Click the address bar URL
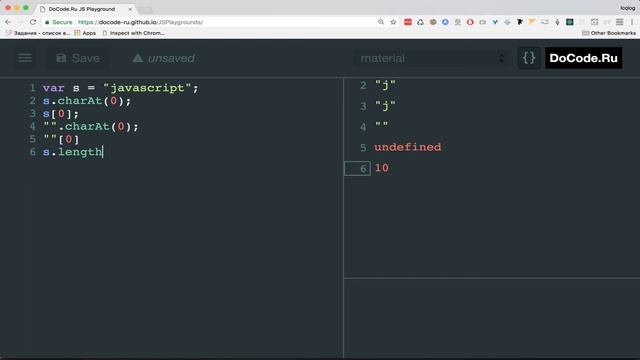The height and width of the screenshot is (360, 640). 140,22
